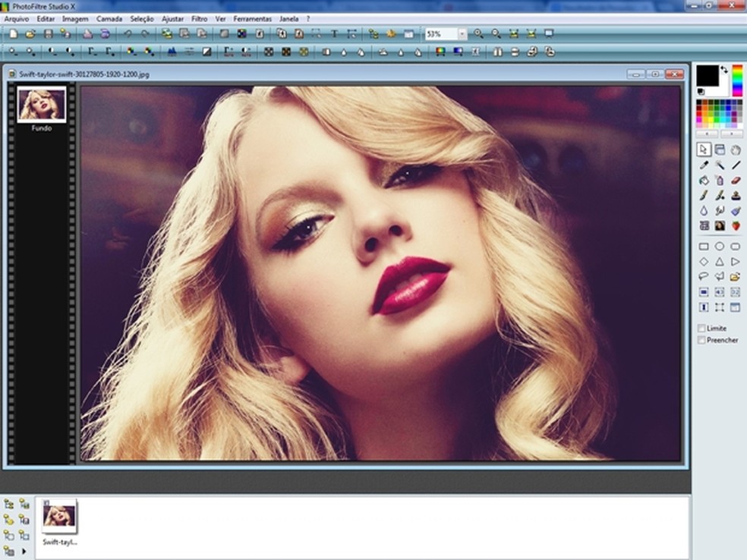Select the Pointer selection tool
Screen dimensions: 747x560
[704, 149]
